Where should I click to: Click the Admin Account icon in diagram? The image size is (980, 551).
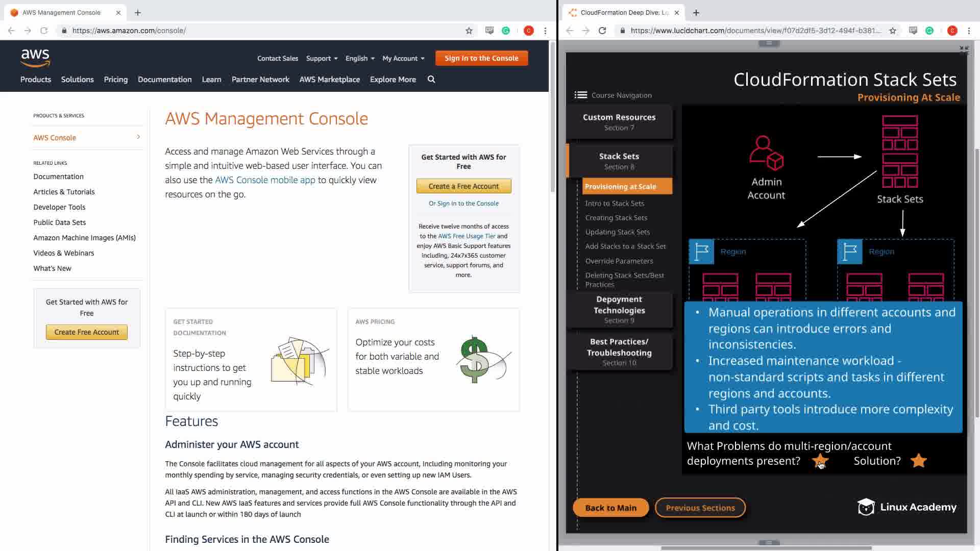(x=766, y=153)
